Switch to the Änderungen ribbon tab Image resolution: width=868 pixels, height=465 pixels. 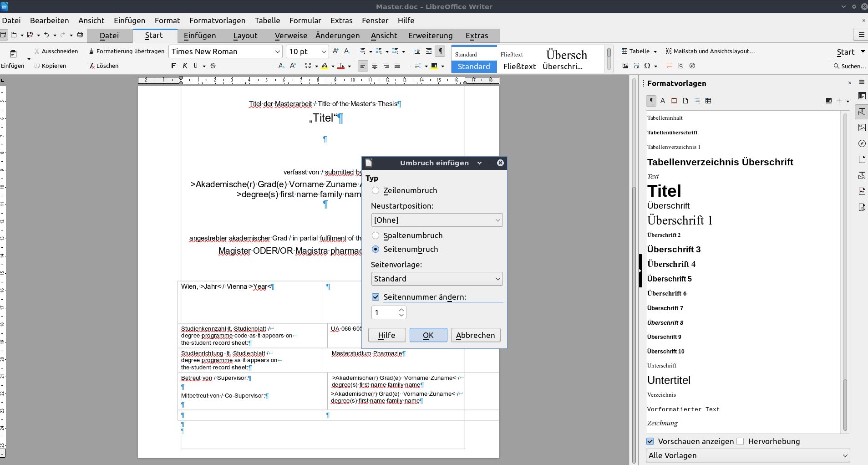tap(337, 36)
